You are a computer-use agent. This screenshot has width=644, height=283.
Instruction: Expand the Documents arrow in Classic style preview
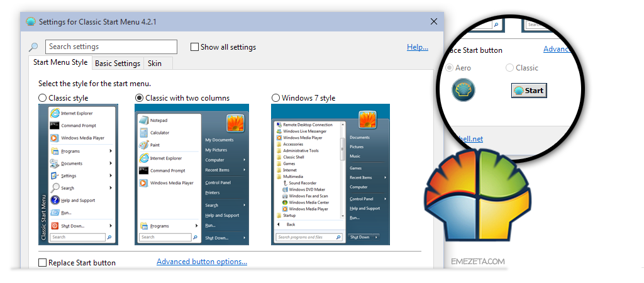coord(111,164)
